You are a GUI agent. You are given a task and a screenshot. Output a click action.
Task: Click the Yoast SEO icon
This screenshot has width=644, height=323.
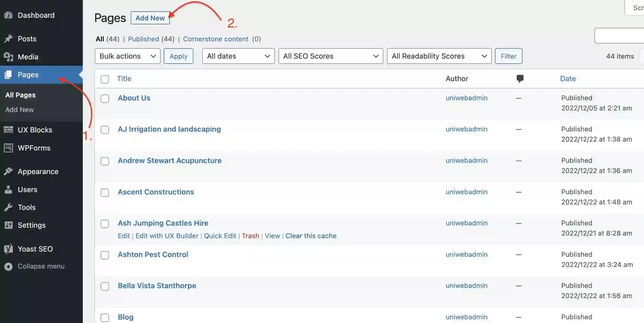tap(8, 249)
